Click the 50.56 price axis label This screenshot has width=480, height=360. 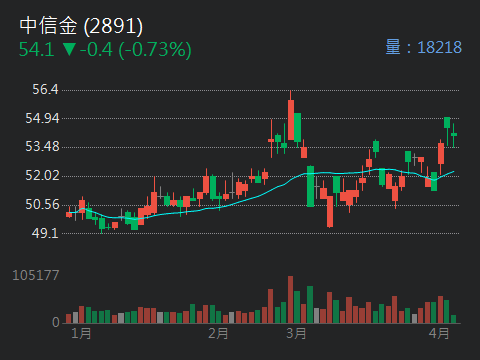click(42, 204)
